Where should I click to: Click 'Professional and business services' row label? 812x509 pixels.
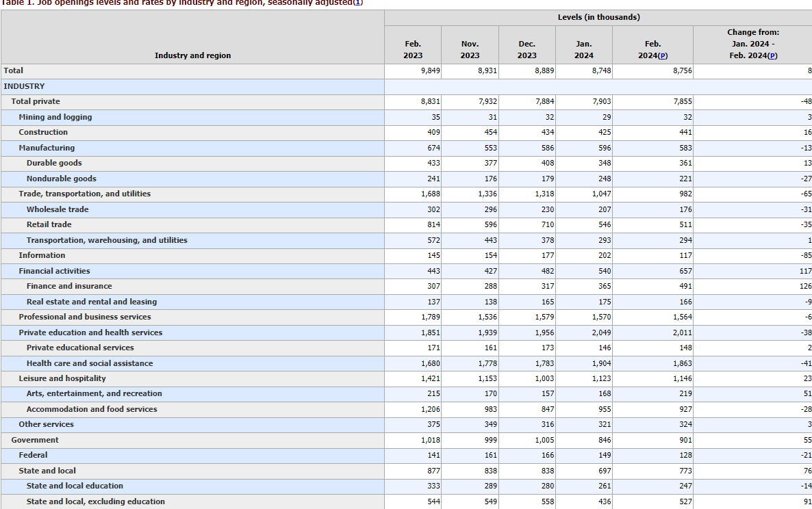(x=85, y=317)
